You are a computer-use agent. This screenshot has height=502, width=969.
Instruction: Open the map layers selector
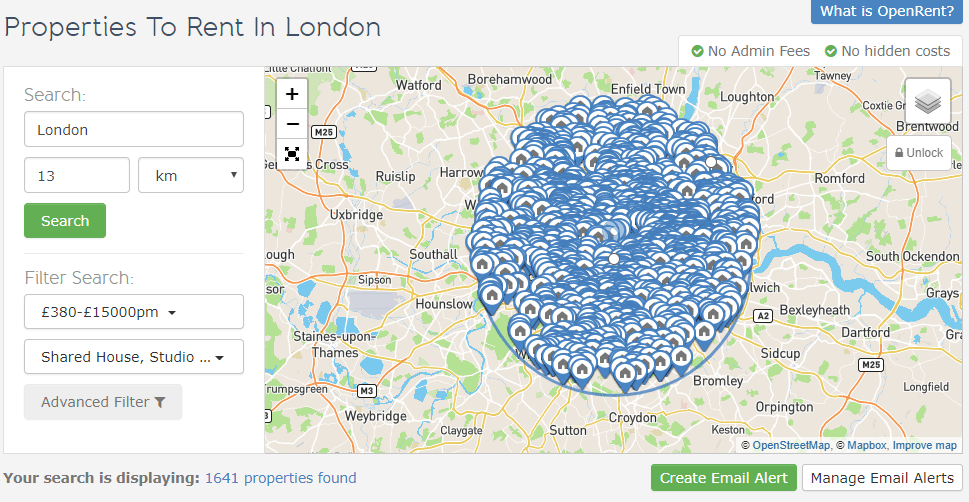tap(927, 102)
